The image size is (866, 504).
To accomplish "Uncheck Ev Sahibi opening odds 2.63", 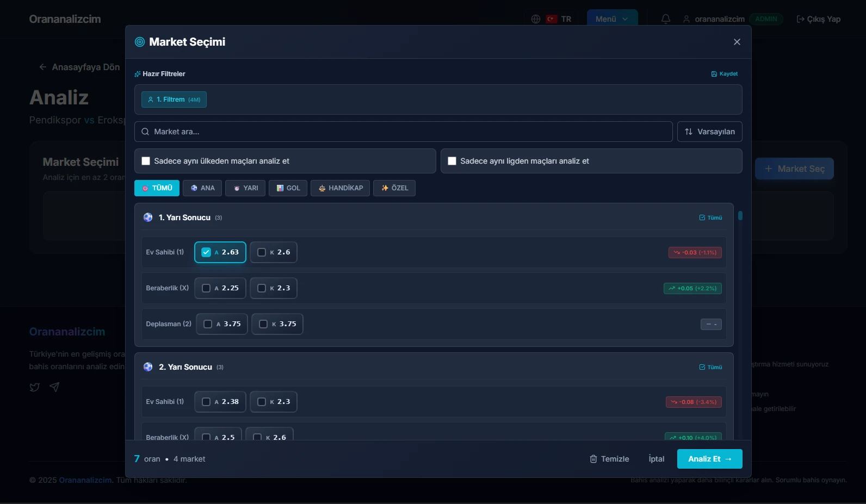I will click(206, 252).
